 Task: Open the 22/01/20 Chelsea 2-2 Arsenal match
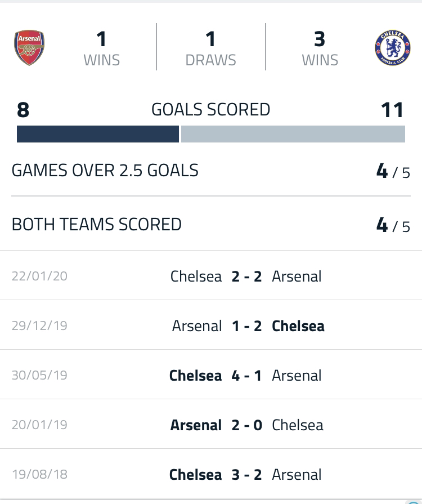click(x=211, y=276)
